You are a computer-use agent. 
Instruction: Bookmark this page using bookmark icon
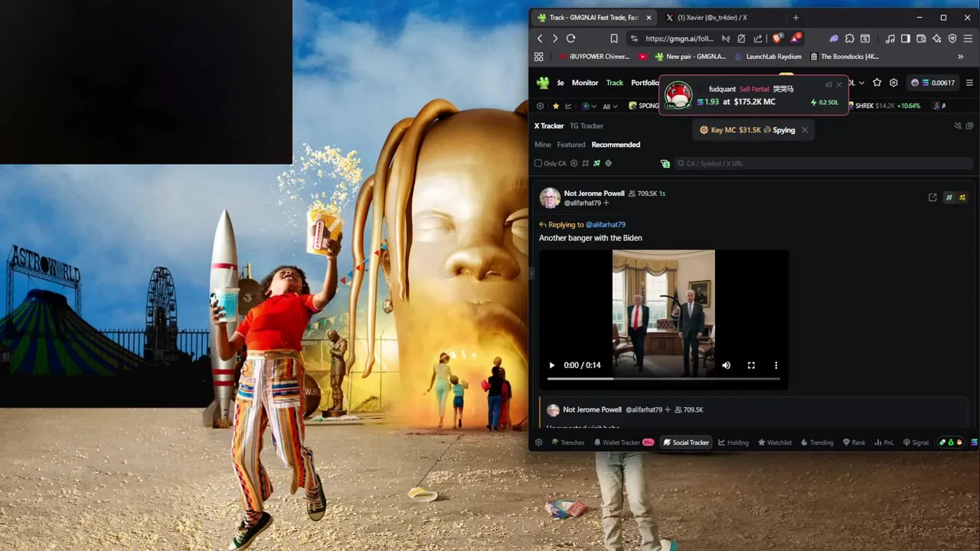614,38
